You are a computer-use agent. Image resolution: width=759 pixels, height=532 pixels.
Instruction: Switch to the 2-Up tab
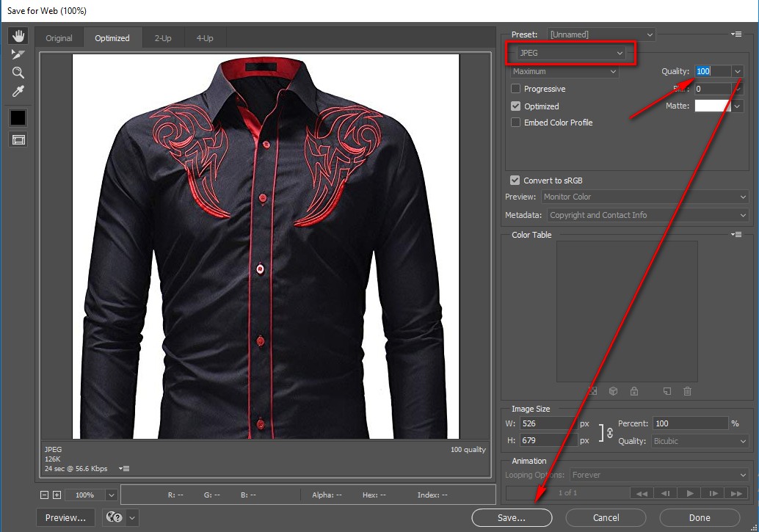point(162,38)
